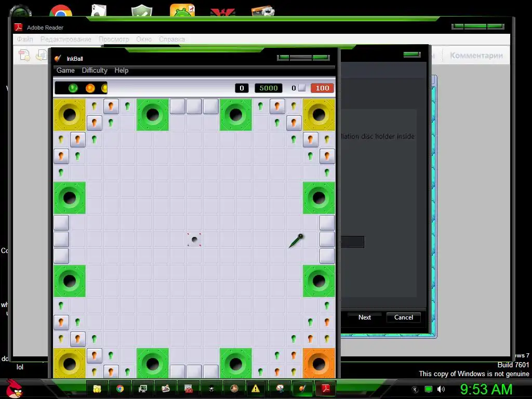Click the gray block counter icon beside 0
The image size is (532, 399).
coord(302,88)
